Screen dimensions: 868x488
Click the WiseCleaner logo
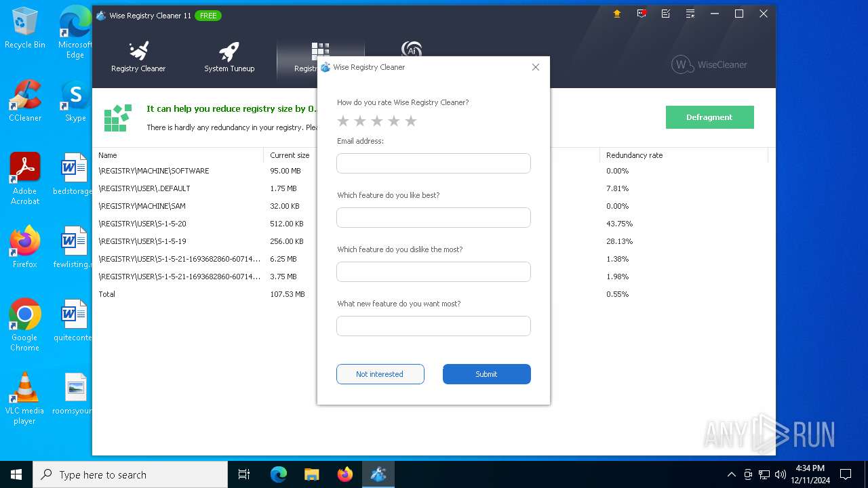709,64
